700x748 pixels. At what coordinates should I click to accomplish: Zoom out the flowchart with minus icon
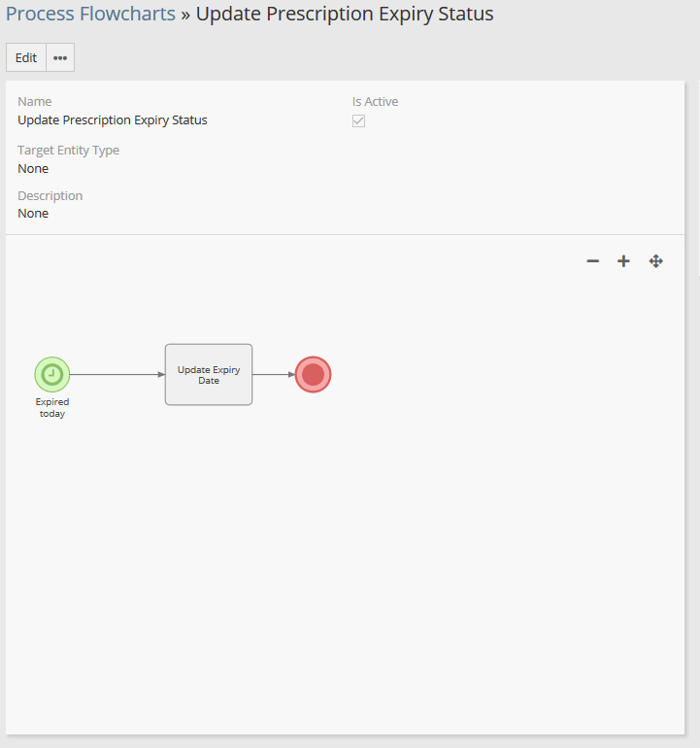(593, 261)
